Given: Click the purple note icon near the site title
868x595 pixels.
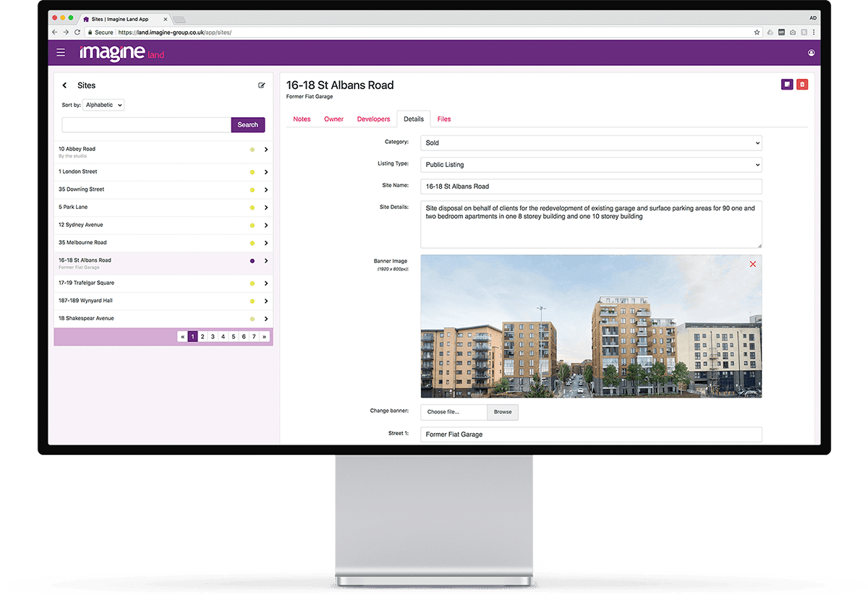Looking at the screenshot, I should point(787,84).
